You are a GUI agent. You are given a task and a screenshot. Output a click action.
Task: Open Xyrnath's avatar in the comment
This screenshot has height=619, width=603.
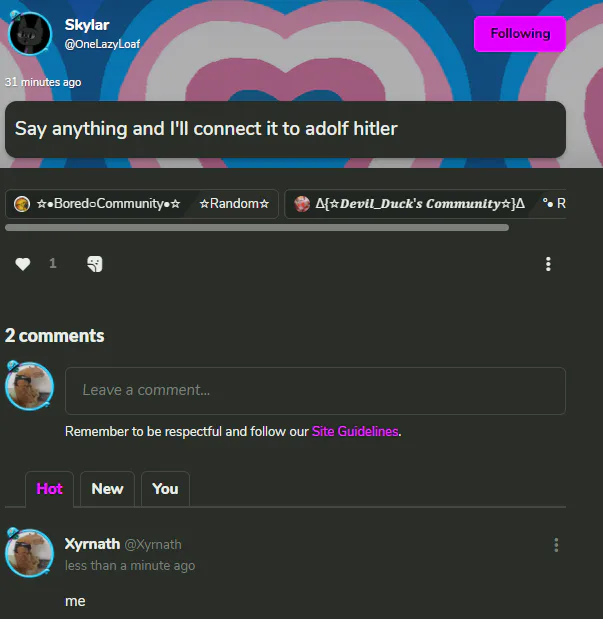(29, 553)
